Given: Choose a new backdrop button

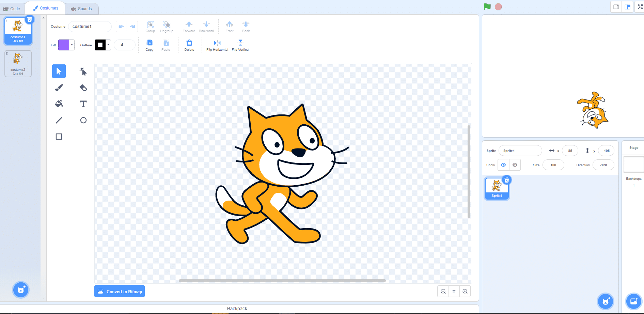Looking at the screenshot, I should [634, 301].
